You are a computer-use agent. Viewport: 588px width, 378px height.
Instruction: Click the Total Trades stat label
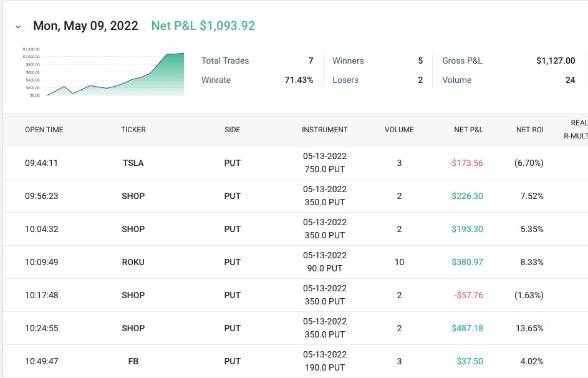[225, 61]
